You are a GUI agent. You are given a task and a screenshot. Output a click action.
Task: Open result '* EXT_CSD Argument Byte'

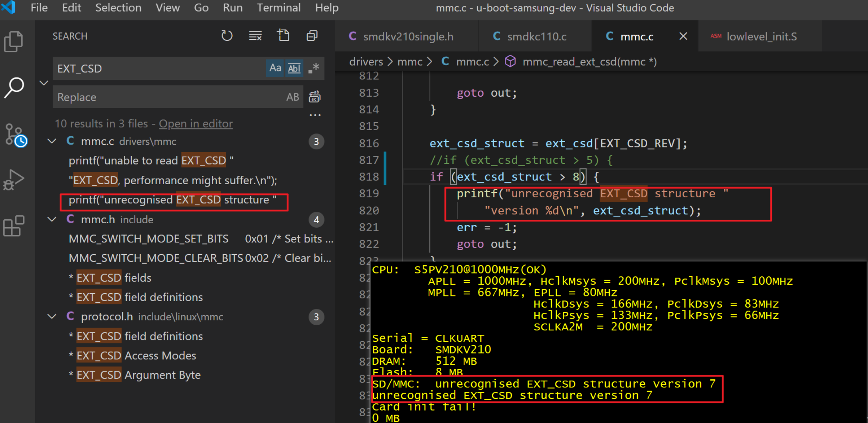pyautogui.click(x=134, y=375)
